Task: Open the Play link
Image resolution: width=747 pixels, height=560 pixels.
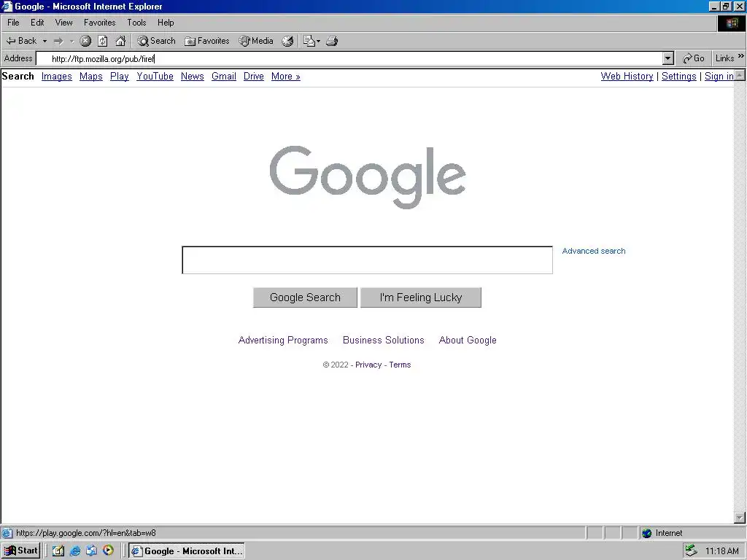Action: click(120, 76)
